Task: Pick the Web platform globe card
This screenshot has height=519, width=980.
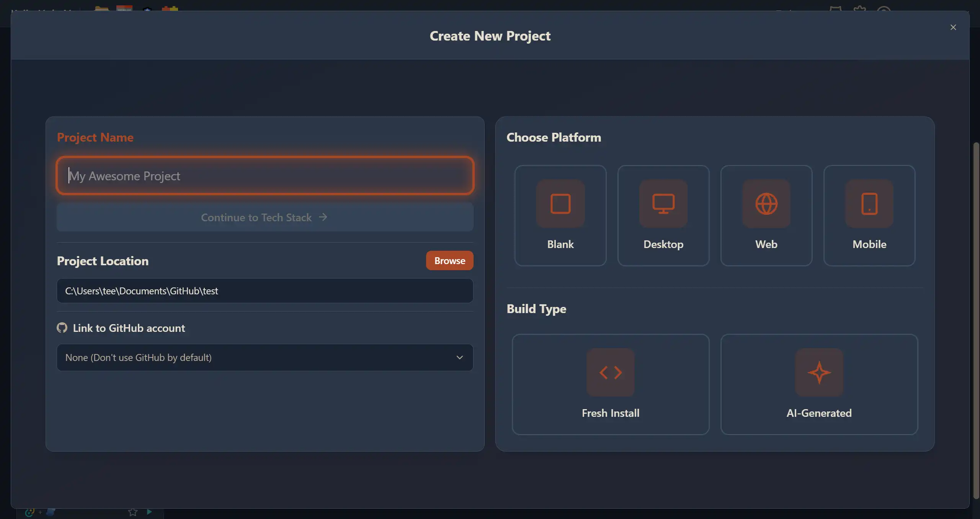Action: (x=766, y=215)
